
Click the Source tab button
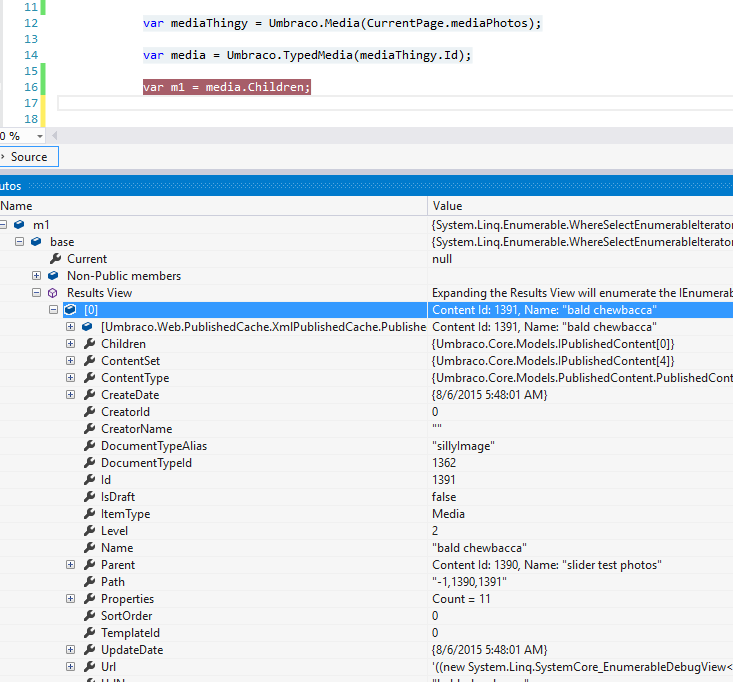29,157
